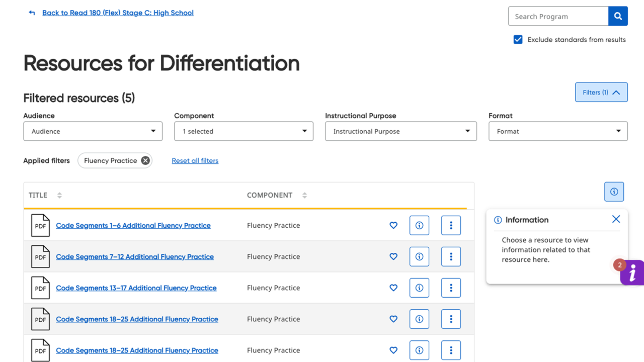Click the PDF icon for Code Segments 1–6
This screenshot has height=362, width=644.
pos(40,225)
